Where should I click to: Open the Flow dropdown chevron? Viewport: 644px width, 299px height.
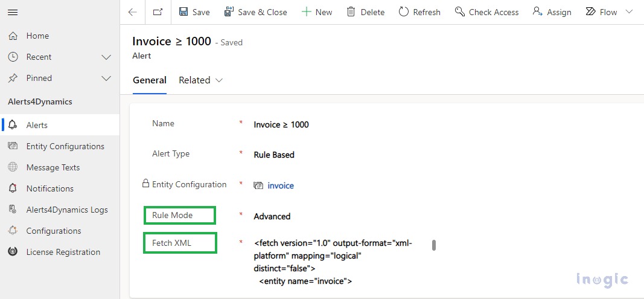[629, 12]
